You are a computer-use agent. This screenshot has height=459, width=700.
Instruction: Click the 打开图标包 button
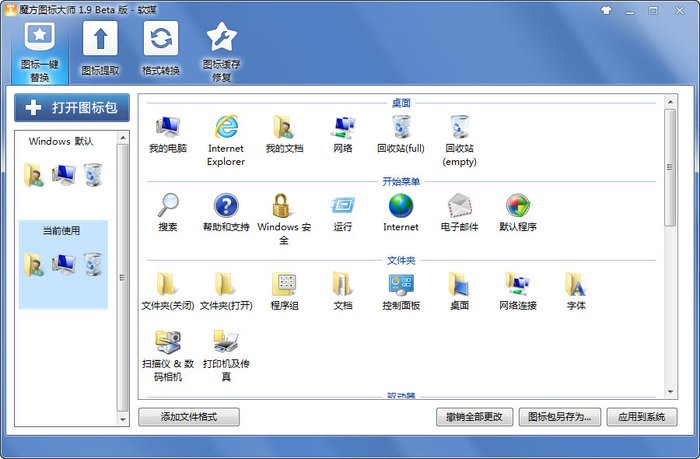[72, 108]
